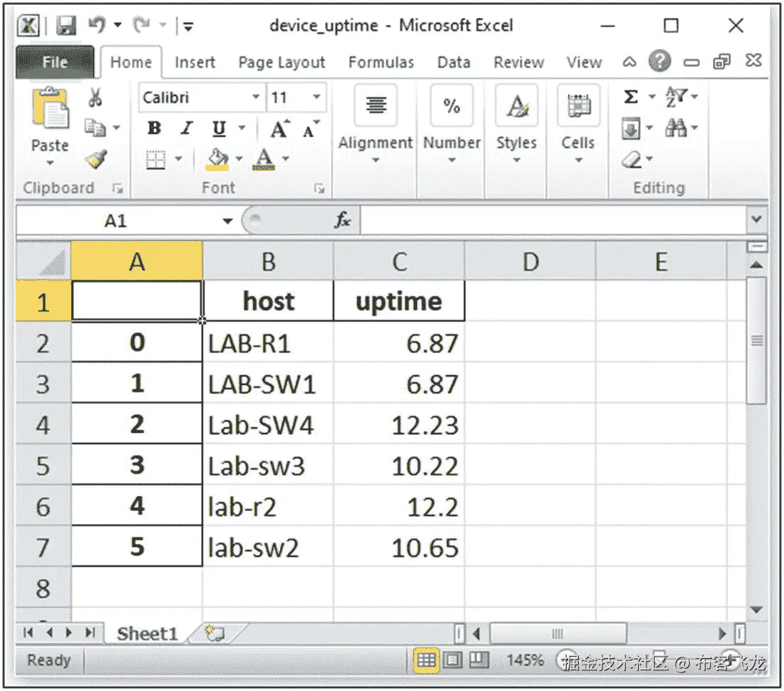Click the Cut scissors icon

[95, 97]
